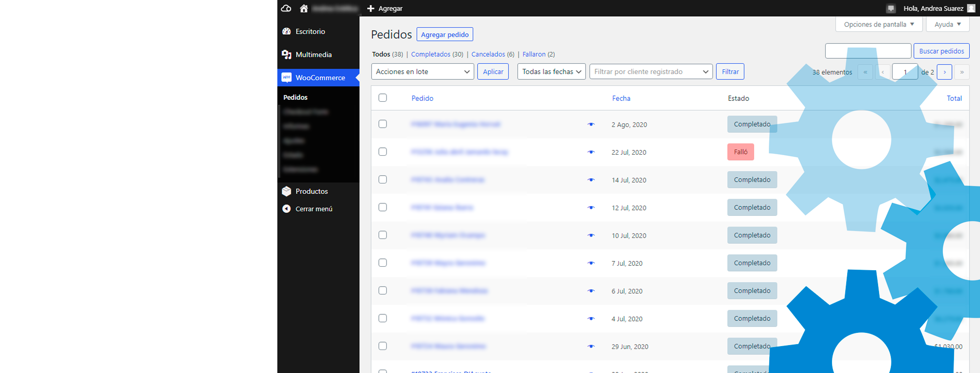The height and width of the screenshot is (373, 980).
Task: Click the date text "22 Jul, 2020"
Action: [629, 152]
